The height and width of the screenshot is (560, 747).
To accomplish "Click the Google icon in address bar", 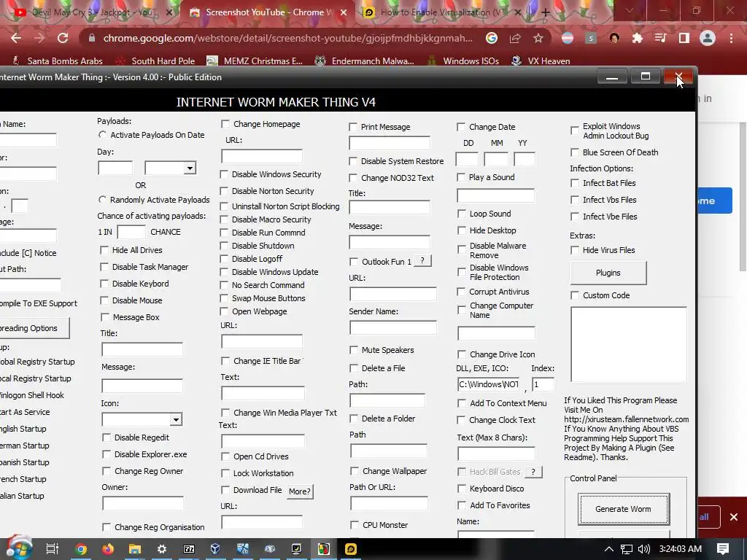I will point(492,38).
